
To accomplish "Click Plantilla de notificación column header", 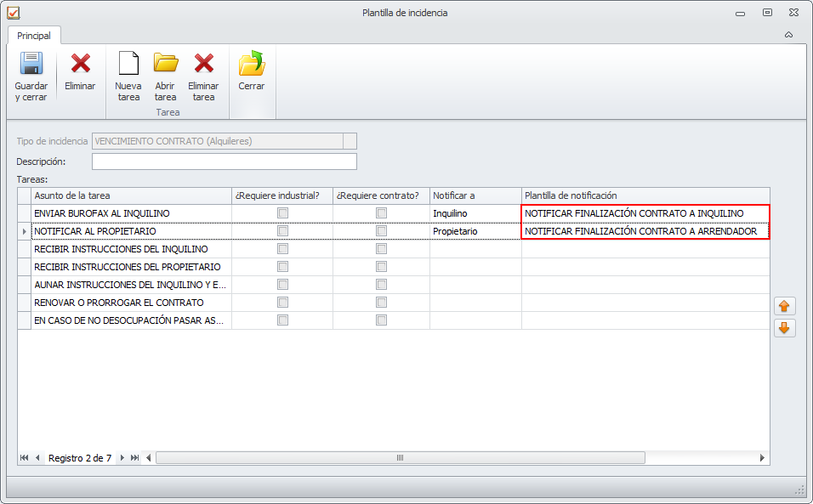I will (645, 195).
